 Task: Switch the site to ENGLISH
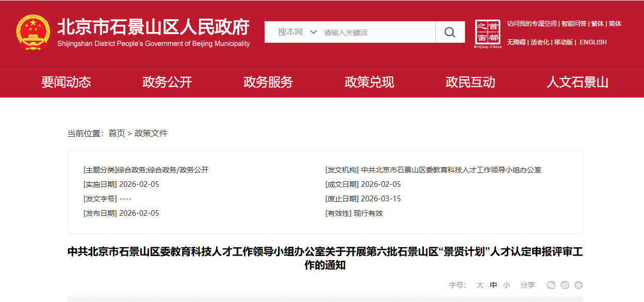pos(593,42)
